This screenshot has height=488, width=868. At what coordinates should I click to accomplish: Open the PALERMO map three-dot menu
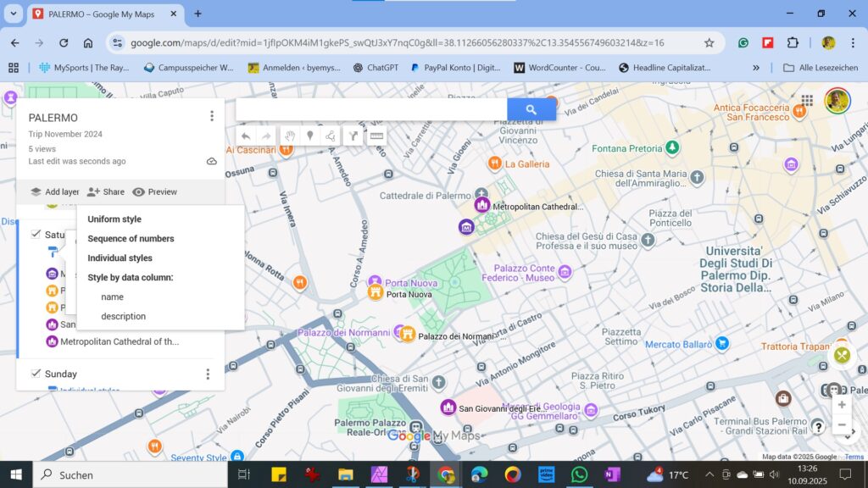click(x=212, y=115)
